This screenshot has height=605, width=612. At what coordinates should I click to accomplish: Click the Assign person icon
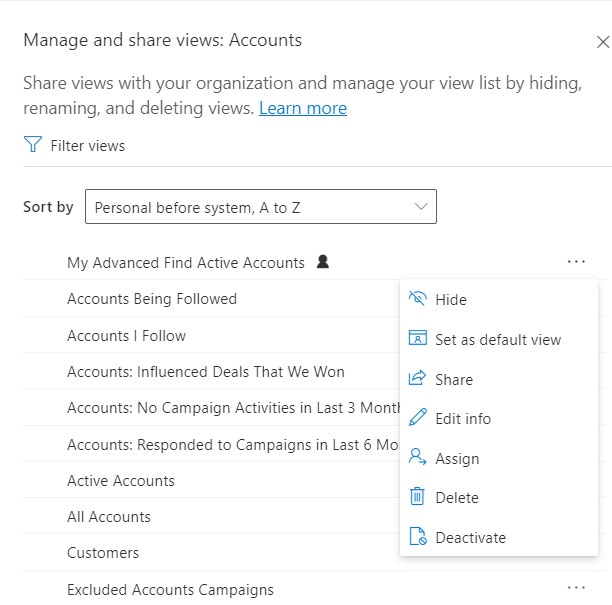point(417,457)
